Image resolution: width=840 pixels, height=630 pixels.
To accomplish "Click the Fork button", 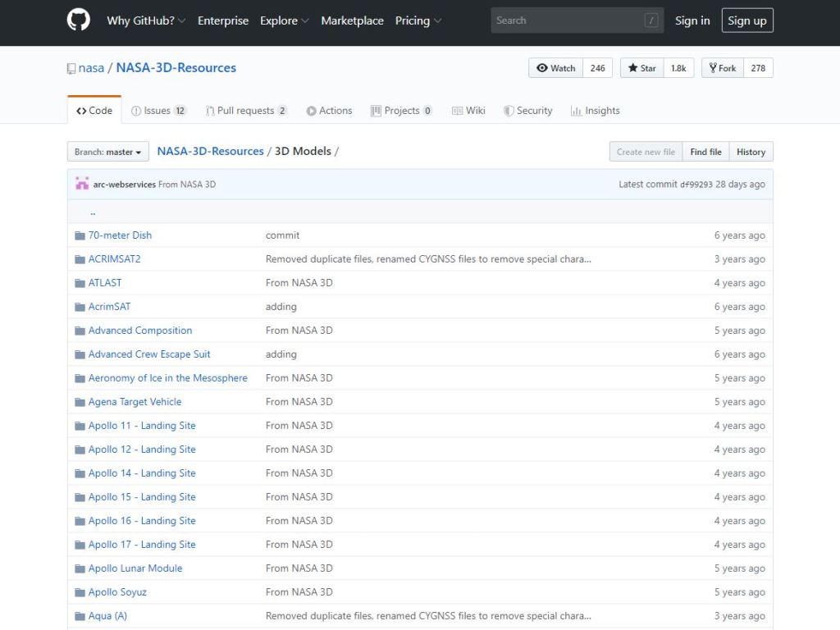I will point(723,68).
